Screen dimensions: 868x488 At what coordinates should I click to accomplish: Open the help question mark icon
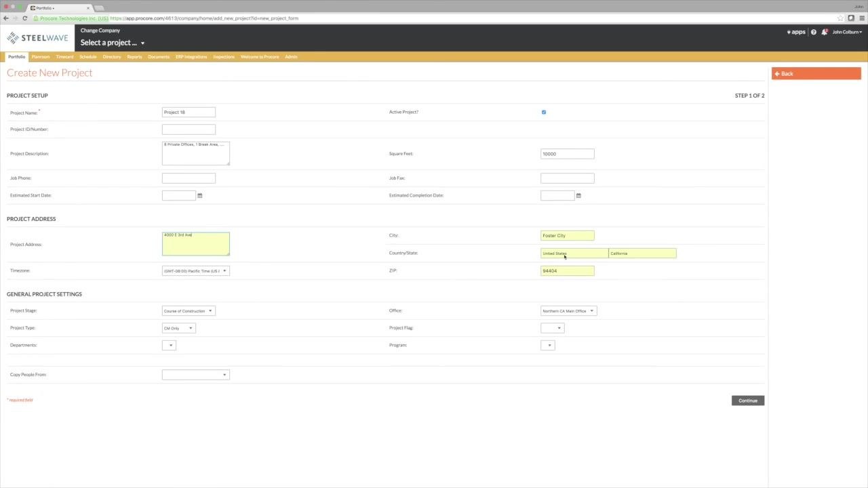[814, 32]
